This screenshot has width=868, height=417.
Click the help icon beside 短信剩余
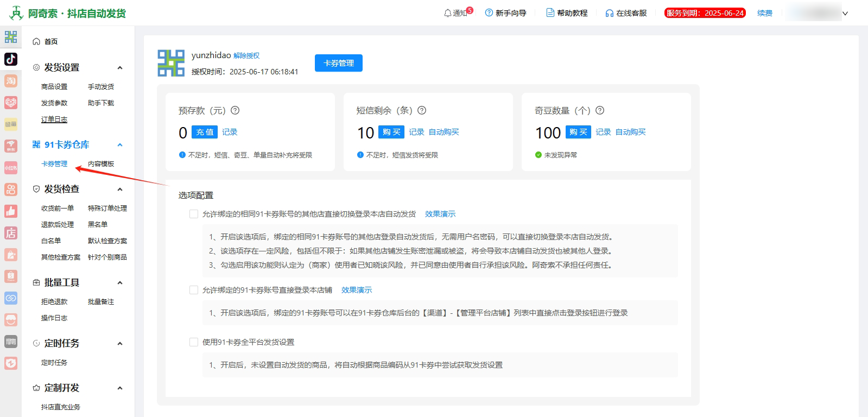[422, 110]
